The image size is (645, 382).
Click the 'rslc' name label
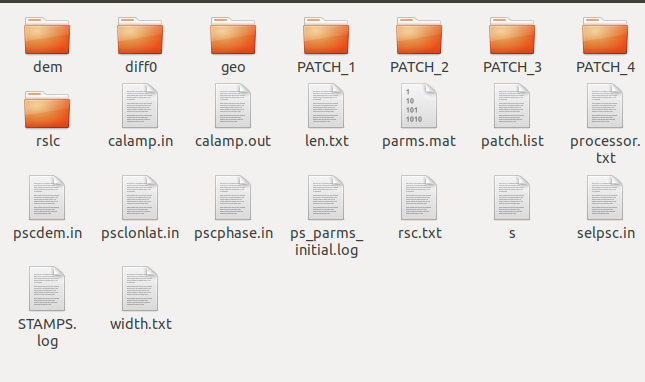click(x=48, y=141)
